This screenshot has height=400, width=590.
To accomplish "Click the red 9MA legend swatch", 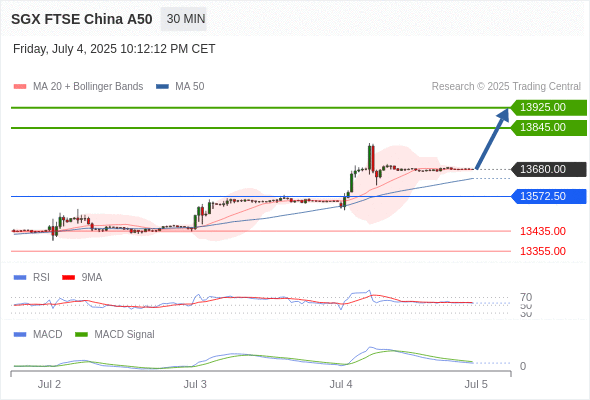I will click(68, 278).
